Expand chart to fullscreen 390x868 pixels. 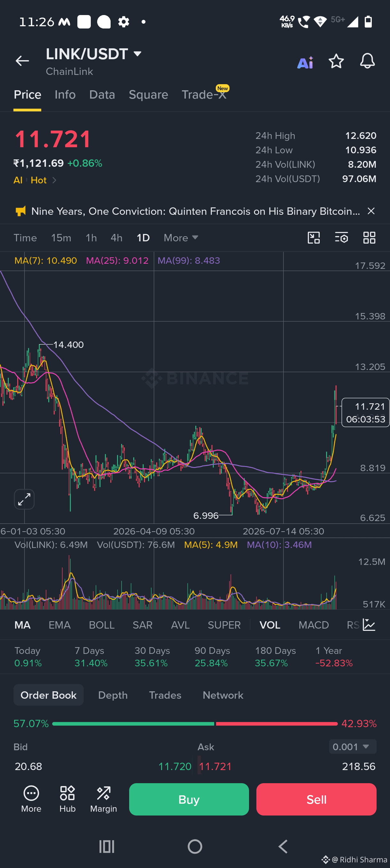click(24, 499)
